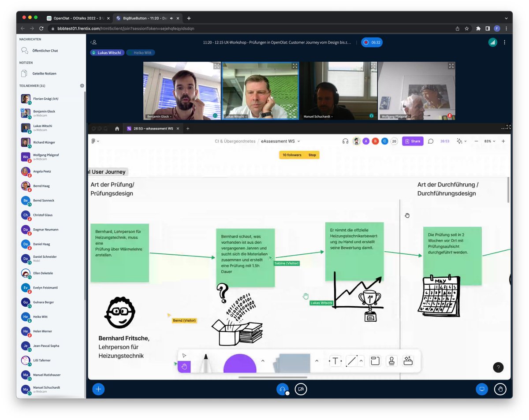The height and width of the screenshot is (420, 529).
Task: Select the eAssessment WS FigJam tab
Action: 152,129
